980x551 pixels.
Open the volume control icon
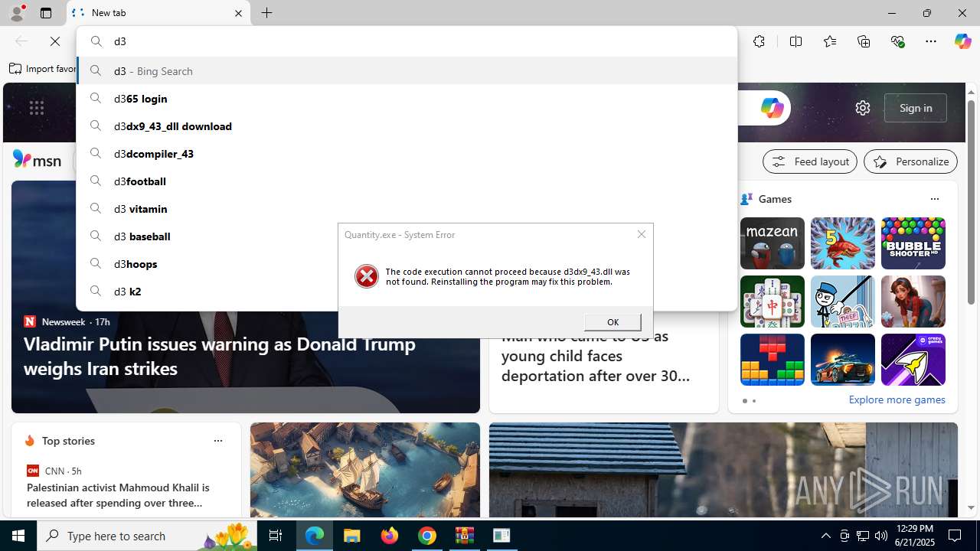[880, 536]
